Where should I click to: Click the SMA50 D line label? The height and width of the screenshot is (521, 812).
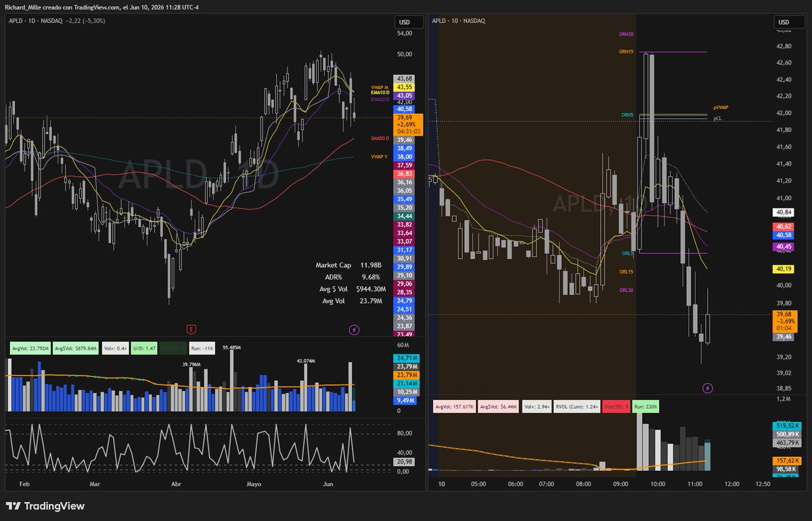tap(380, 138)
